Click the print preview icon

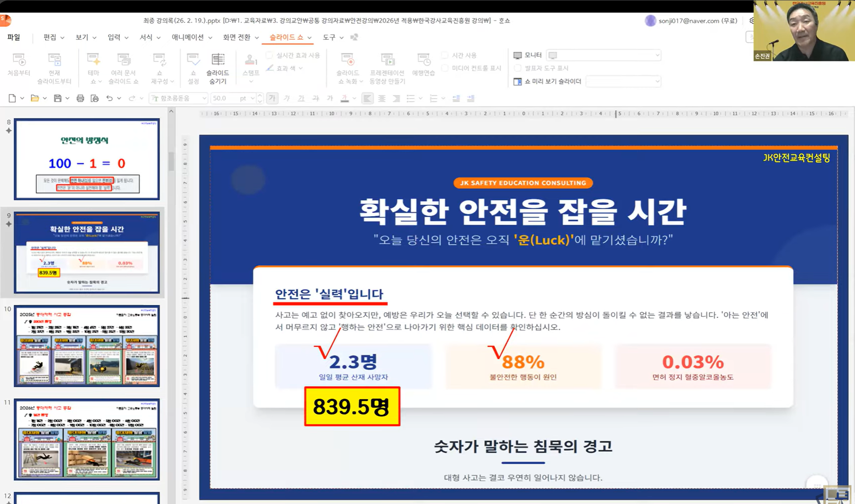coord(94,98)
